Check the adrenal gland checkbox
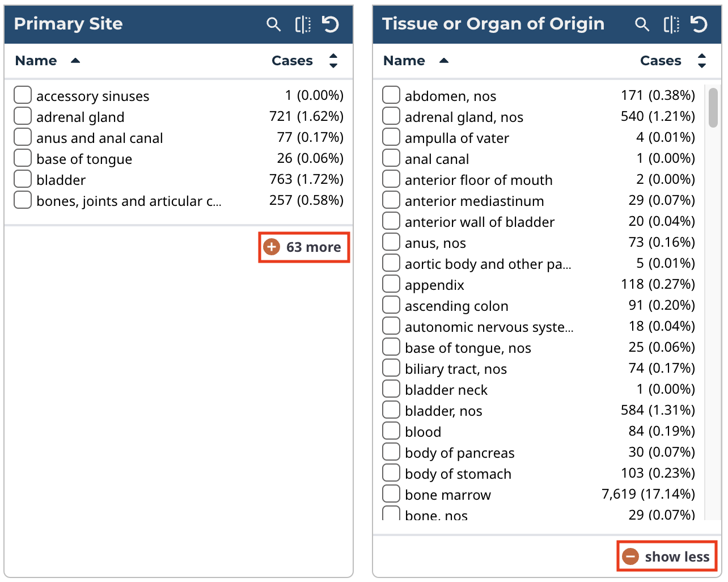Viewport: 728px width, 582px height. (23, 116)
